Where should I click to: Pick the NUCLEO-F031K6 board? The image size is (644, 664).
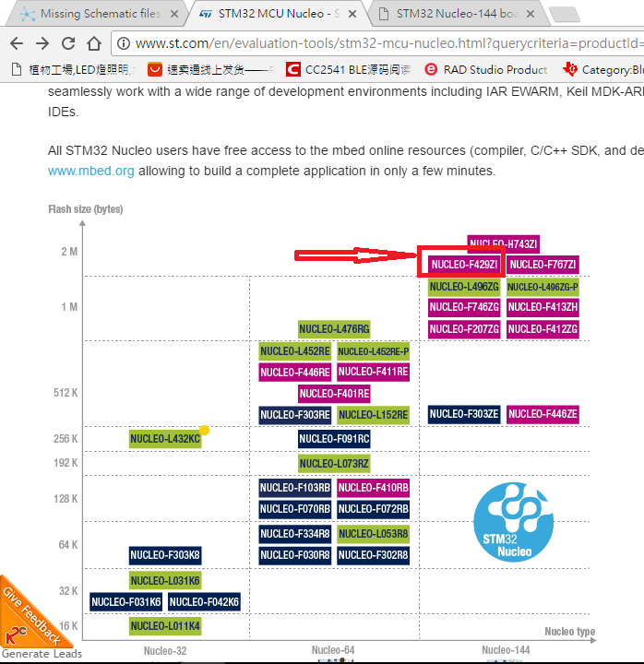(125, 602)
